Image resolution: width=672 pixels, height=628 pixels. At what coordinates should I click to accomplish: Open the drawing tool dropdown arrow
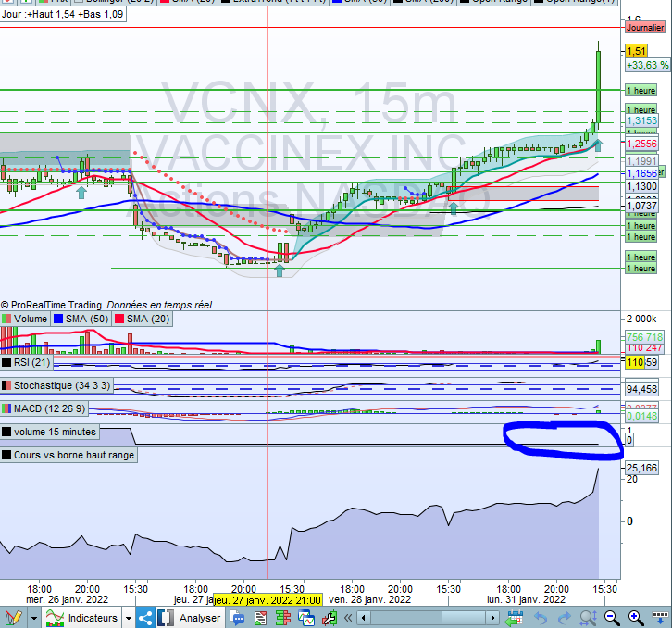tap(34, 618)
